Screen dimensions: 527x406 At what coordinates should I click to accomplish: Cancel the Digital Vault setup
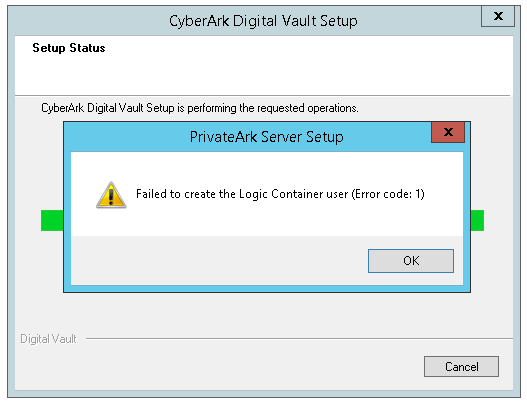click(x=461, y=366)
